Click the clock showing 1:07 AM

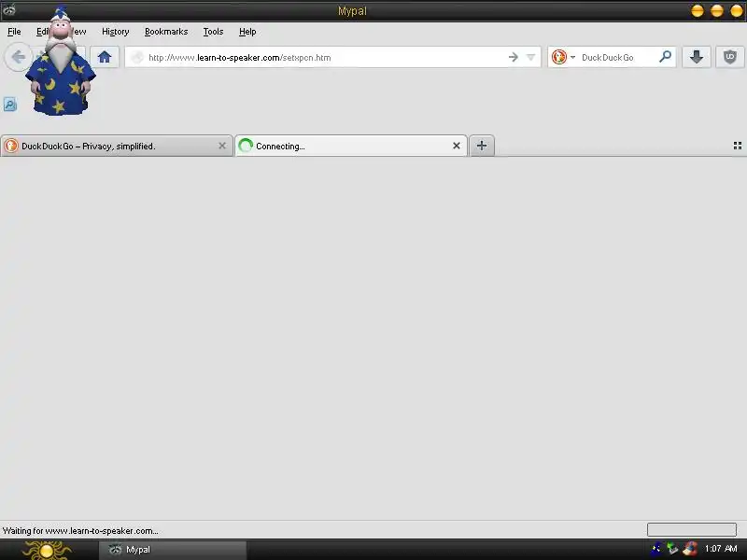pyautogui.click(x=721, y=549)
